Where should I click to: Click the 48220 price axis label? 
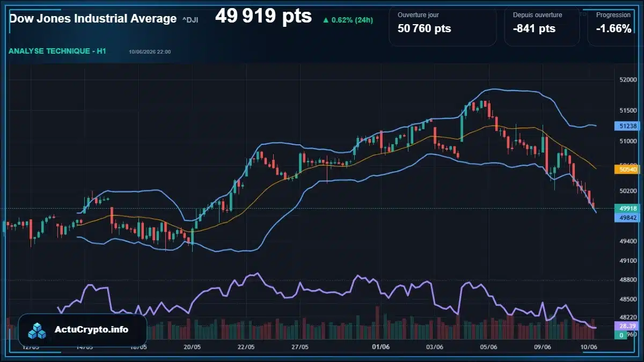[628, 317]
